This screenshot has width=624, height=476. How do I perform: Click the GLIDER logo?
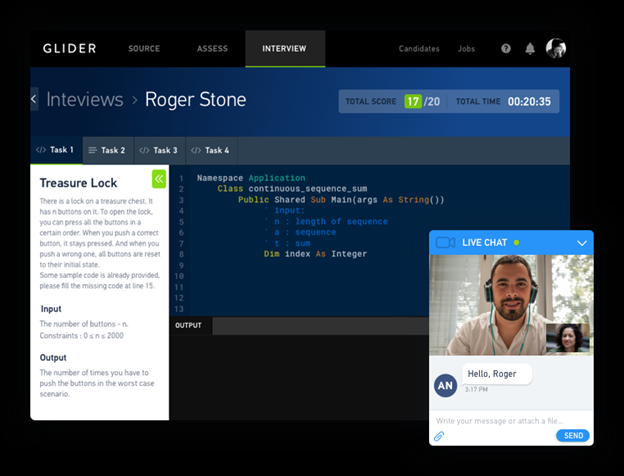coord(70,49)
